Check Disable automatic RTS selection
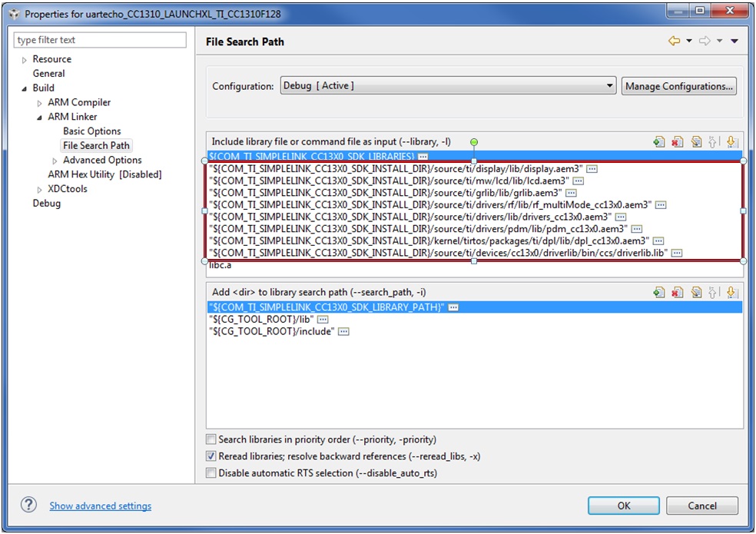This screenshot has height=534, width=756. coord(211,473)
